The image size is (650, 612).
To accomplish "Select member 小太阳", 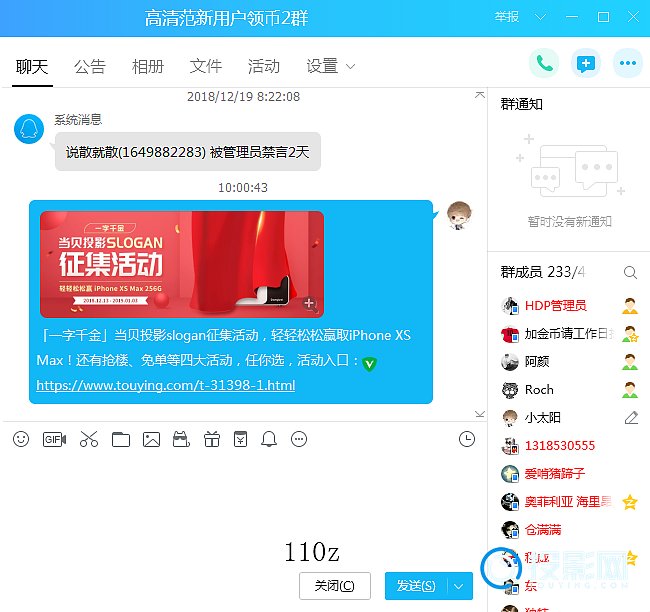I will click(x=543, y=418).
